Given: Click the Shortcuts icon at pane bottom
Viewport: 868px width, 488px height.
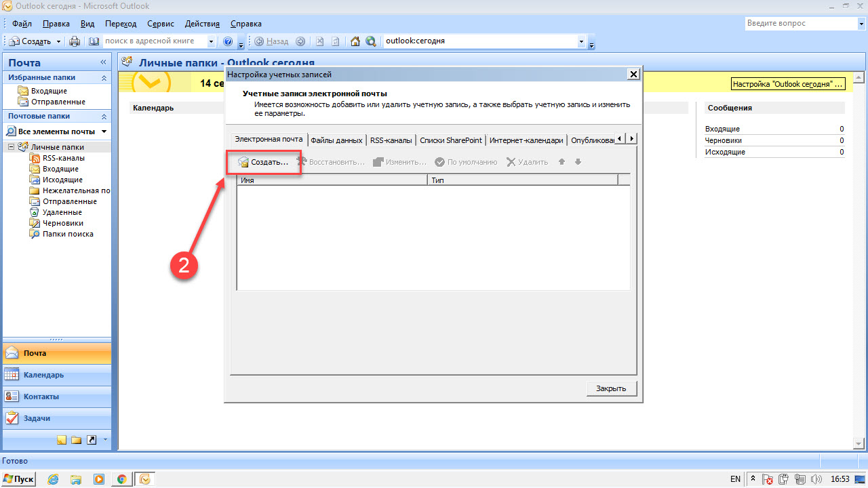Looking at the screenshot, I should point(92,440).
